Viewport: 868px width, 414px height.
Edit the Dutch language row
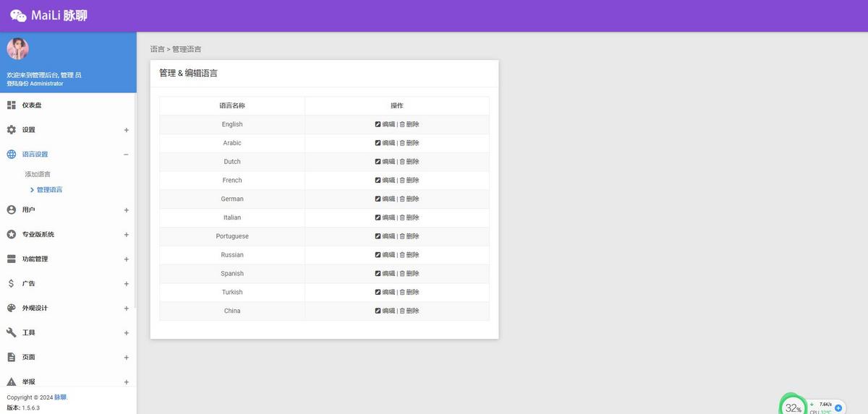click(x=385, y=162)
